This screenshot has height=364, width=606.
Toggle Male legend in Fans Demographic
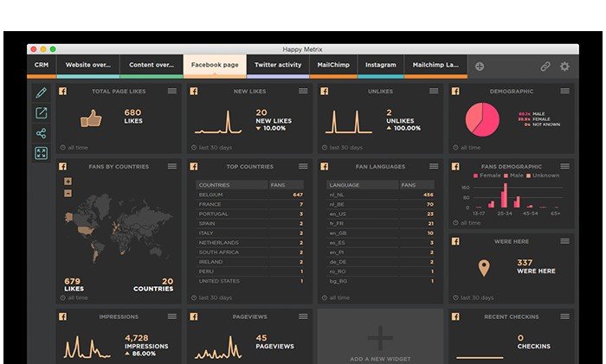pyautogui.click(x=513, y=176)
